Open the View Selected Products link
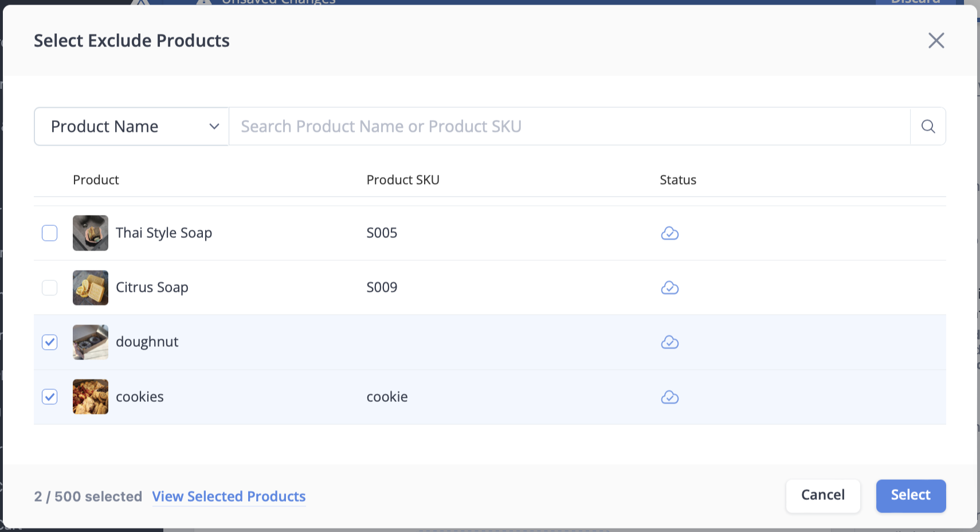 pos(229,496)
